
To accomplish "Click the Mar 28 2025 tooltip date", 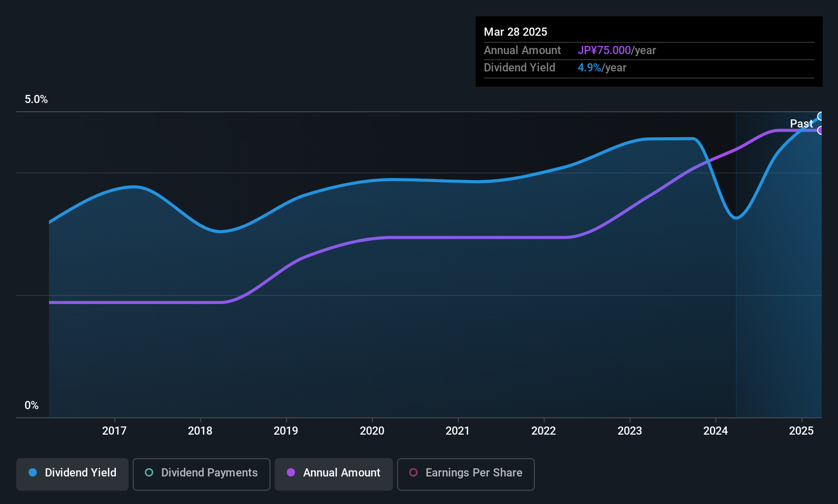I will tap(515, 32).
